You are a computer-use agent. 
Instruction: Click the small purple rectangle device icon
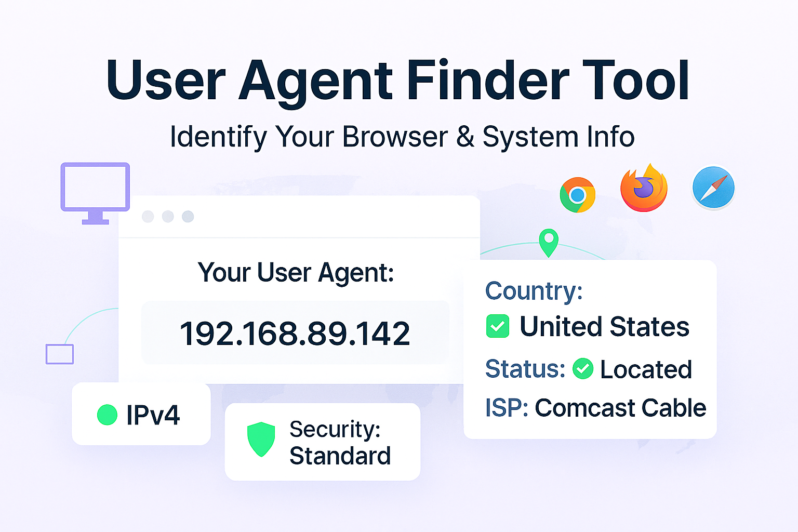click(x=60, y=354)
